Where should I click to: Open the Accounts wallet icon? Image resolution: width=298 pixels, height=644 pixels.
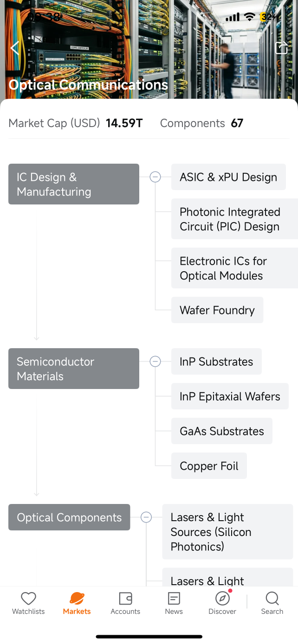(125, 599)
